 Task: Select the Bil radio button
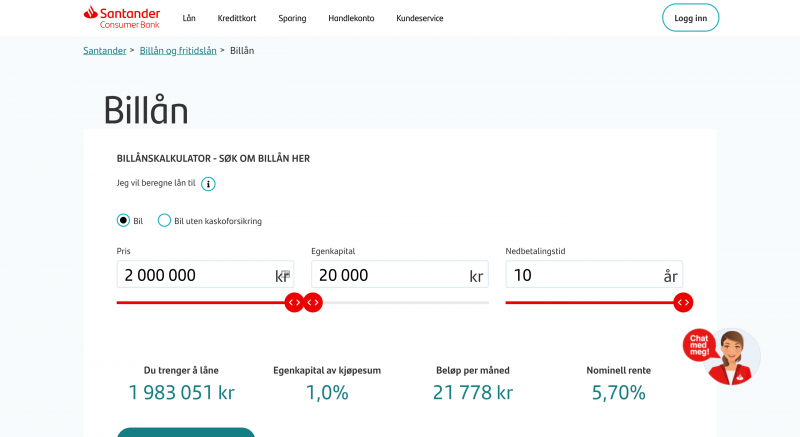(x=123, y=221)
